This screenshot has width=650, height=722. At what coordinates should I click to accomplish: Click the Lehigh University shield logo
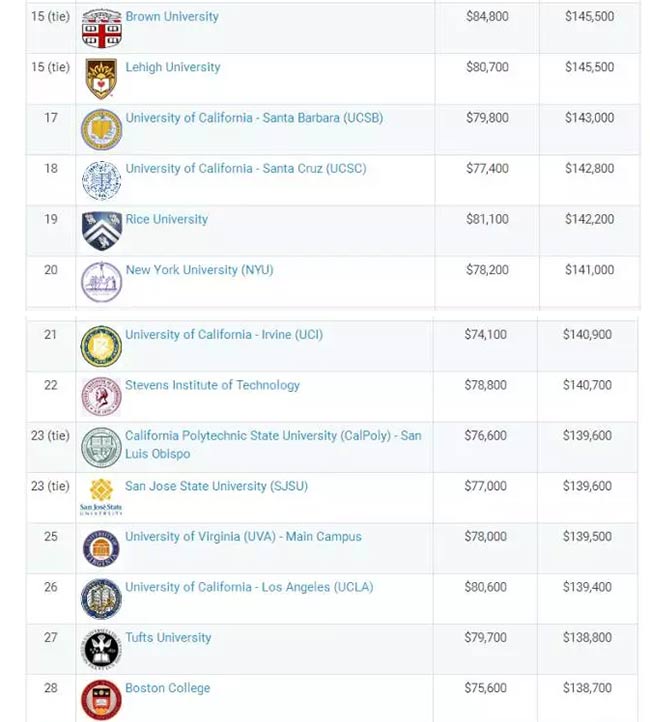(101, 79)
